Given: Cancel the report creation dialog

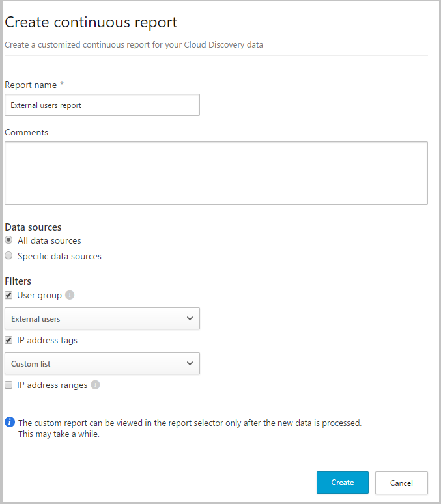Looking at the screenshot, I should (401, 483).
